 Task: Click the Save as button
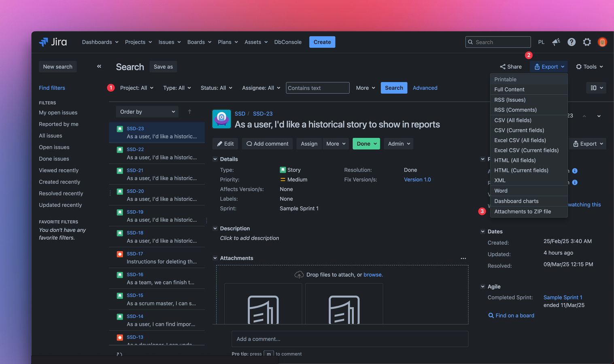pos(163,67)
